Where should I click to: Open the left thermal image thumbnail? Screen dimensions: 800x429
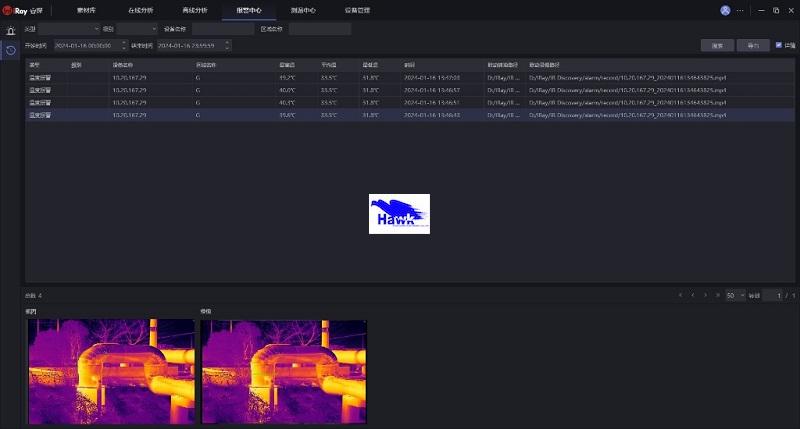point(110,370)
